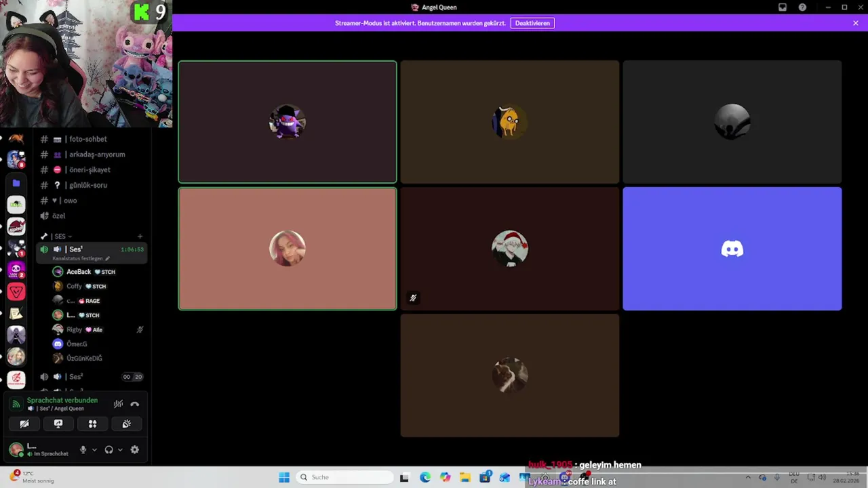This screenshot has width=868, height=488.
Task: Click Sprachchat verbunden connection status
Action: pos(62,401)
